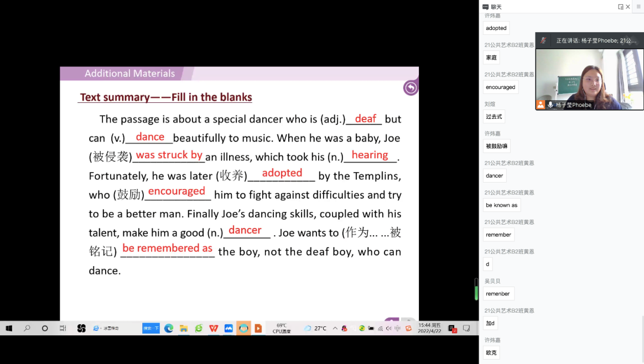Screen dimensions: 644x364
Task: Select the 'encouraged' chat message
Action: pyautogui.click(x=500, y=87)
